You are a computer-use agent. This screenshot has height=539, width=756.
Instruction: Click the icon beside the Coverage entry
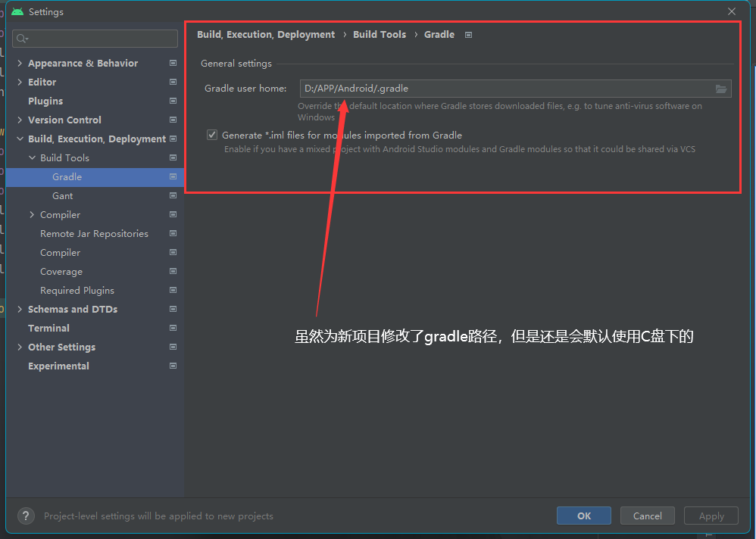[x=173, y=271]
